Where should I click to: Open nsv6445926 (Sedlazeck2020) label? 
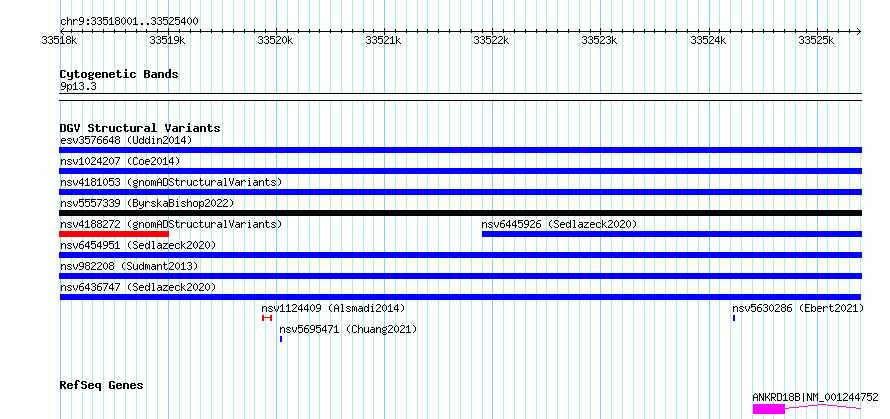pos(559,224)
